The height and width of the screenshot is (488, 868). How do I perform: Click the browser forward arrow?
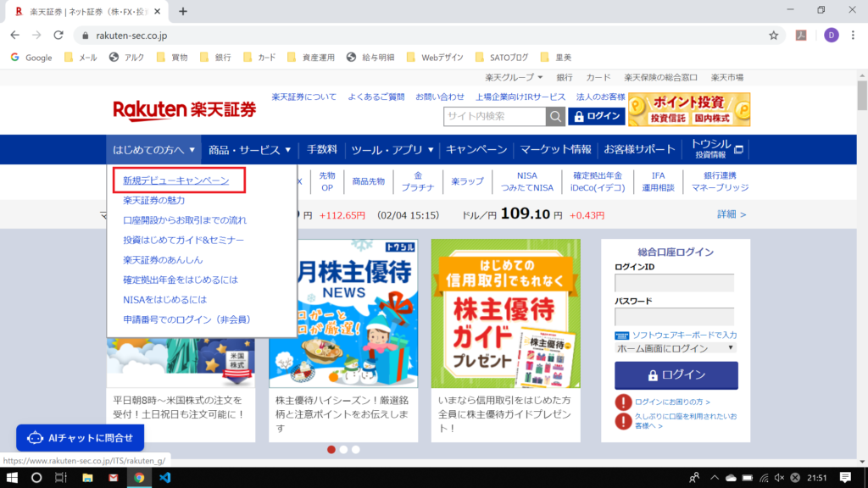click(x=36, y=36)
